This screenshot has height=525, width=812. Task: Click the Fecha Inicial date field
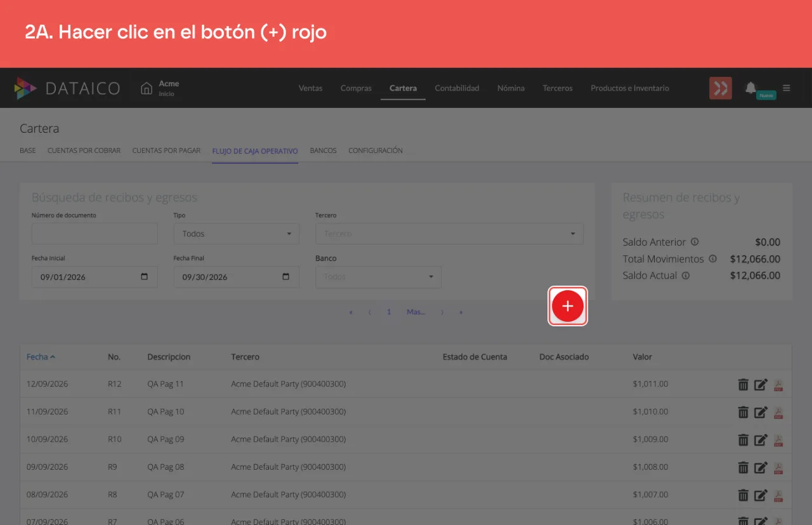95,277
